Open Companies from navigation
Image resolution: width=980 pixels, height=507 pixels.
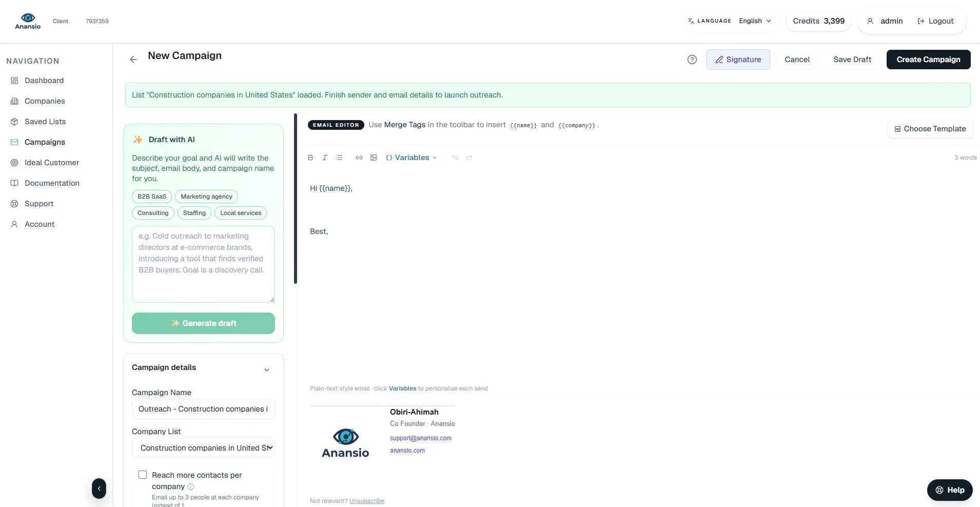[45, 101]
